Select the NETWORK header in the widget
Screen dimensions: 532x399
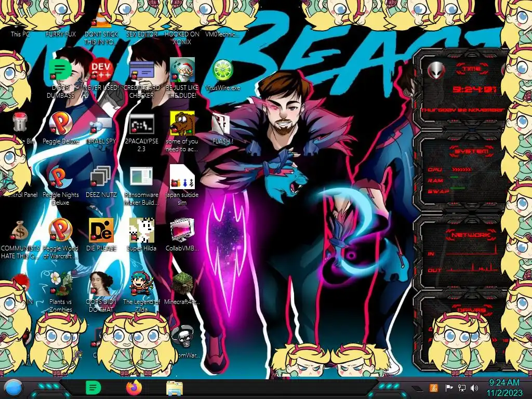point(471,235)
